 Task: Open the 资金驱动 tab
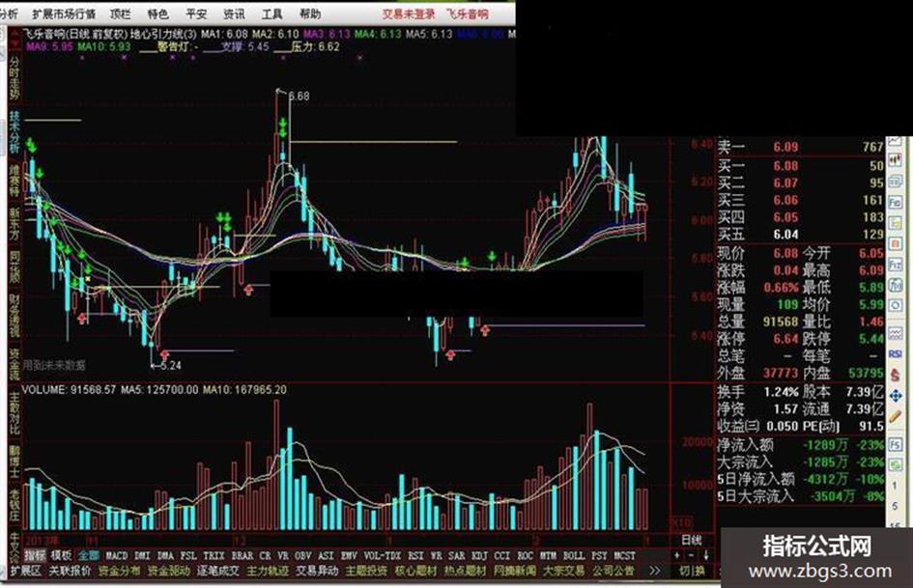[169, 571]
